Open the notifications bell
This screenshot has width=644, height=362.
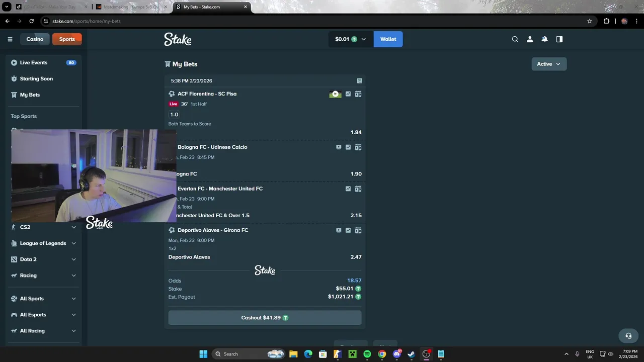click(x=544, y=39)
